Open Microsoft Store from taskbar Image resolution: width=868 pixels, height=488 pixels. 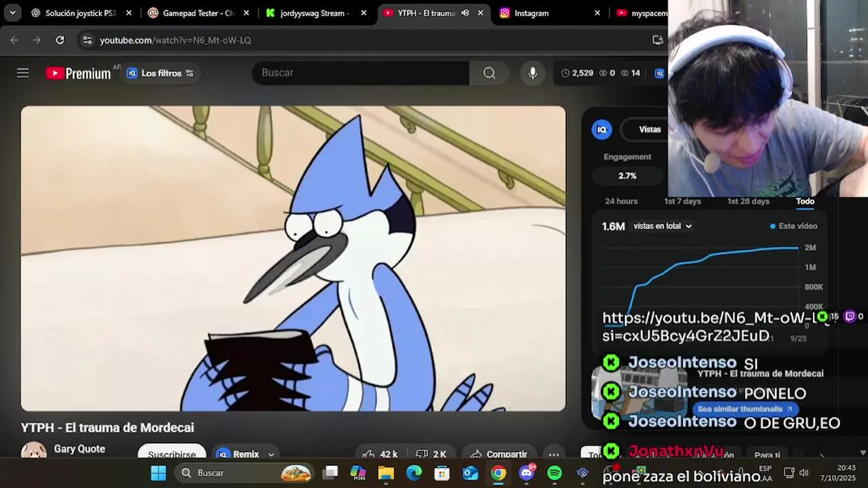441,473
